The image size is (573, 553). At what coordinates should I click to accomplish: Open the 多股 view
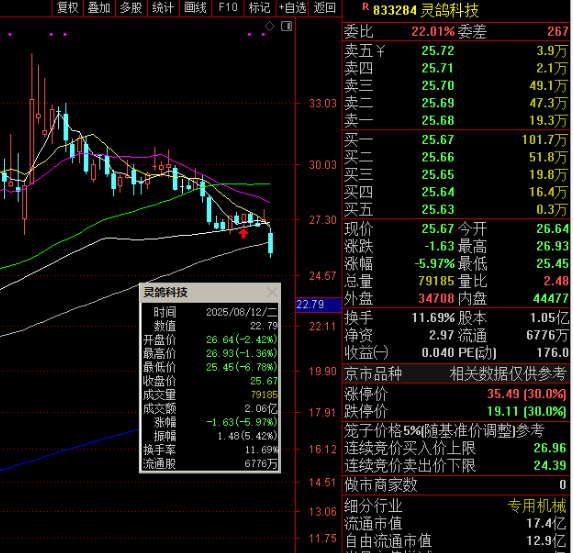tap(131, 8)
